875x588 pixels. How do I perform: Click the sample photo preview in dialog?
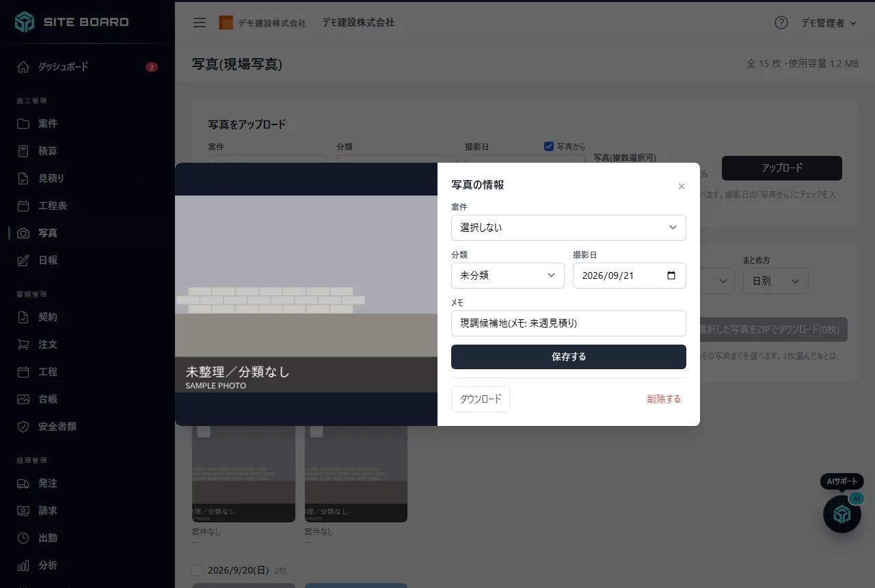coord(306,294)
